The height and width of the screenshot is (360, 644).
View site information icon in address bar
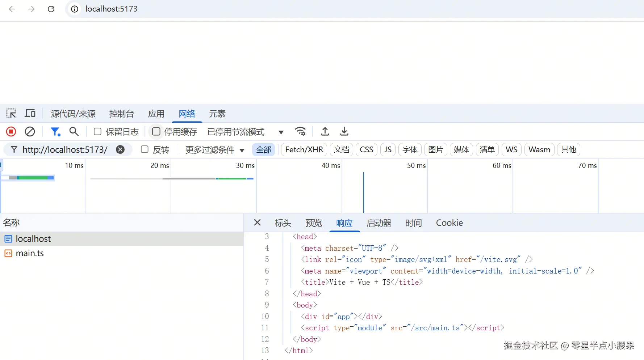75,9
